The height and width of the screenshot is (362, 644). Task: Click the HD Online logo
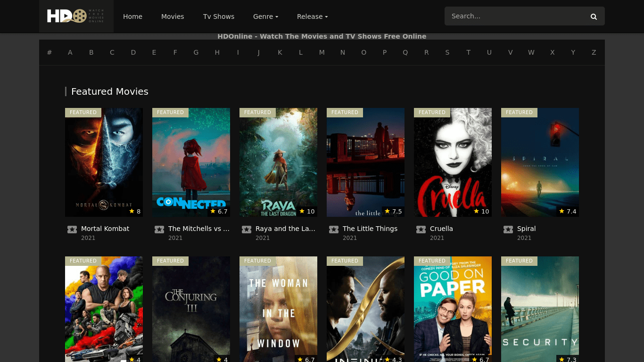point(76,16)
